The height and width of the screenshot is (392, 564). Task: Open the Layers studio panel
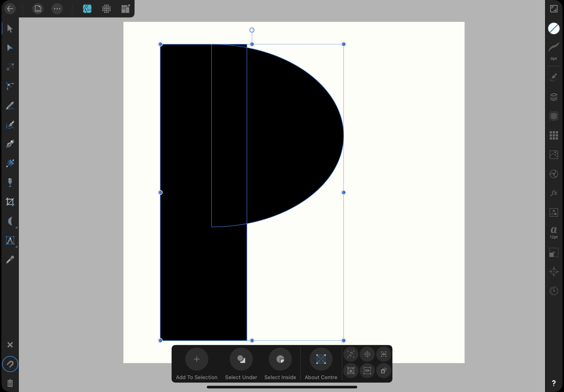click(553, 97)
